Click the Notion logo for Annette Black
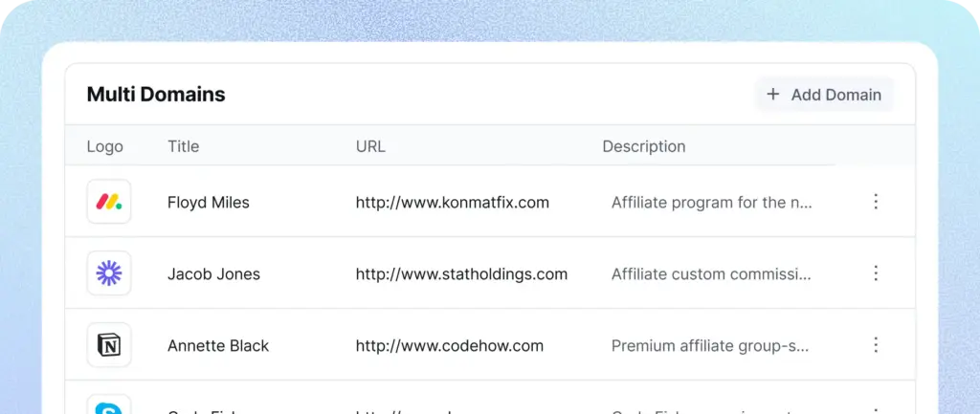This screenshot has width=980, height=414. pyautogui.click(x=109, y=345)
